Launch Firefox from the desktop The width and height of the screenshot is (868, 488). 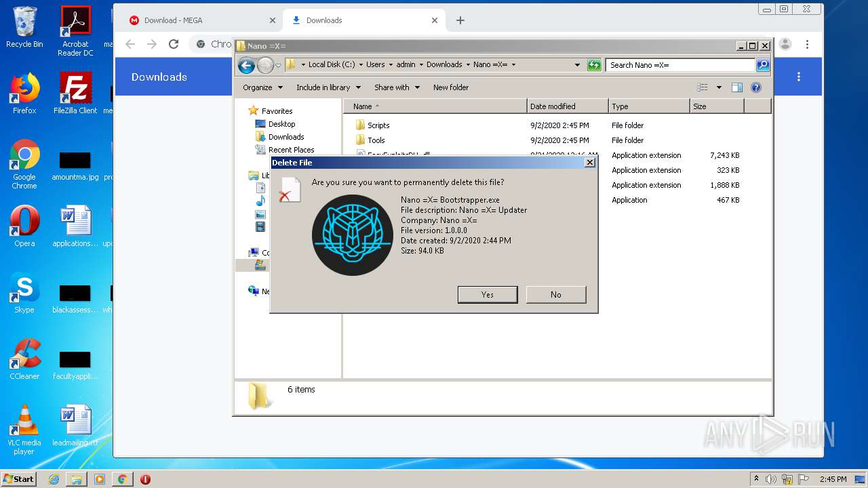click(x=24, y=94)
